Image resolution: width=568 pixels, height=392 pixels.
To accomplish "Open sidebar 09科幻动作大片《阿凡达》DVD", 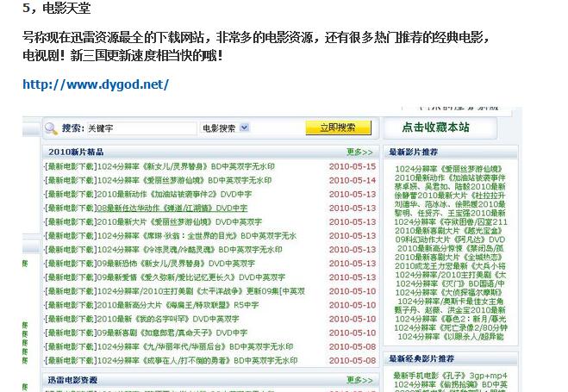I will 450,240.
